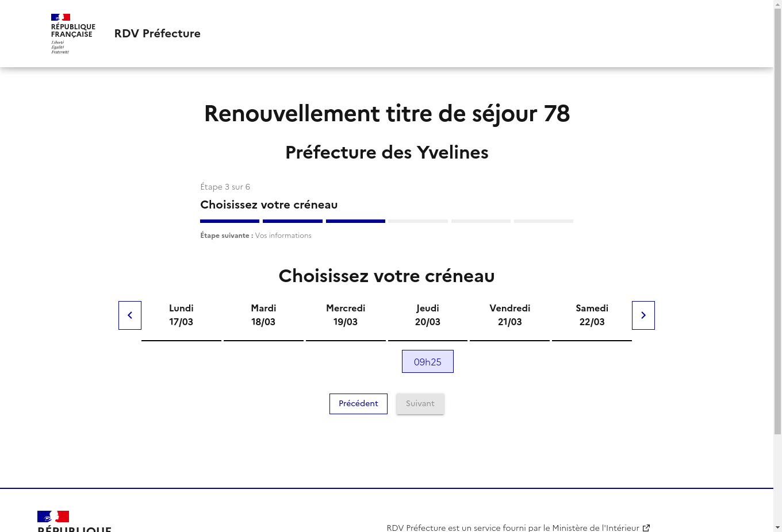
Task: Click 'Étape suivante : Vos informations' text
Action: click(x=256, y=236)
